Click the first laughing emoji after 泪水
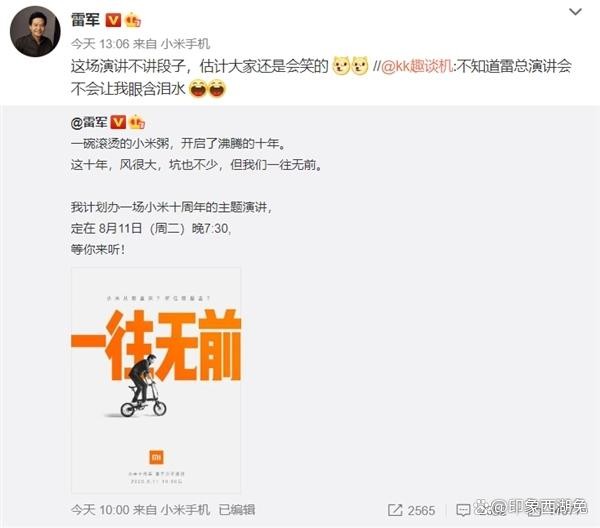Viewport: 600px width, 528px height. (x=198, y=88)
